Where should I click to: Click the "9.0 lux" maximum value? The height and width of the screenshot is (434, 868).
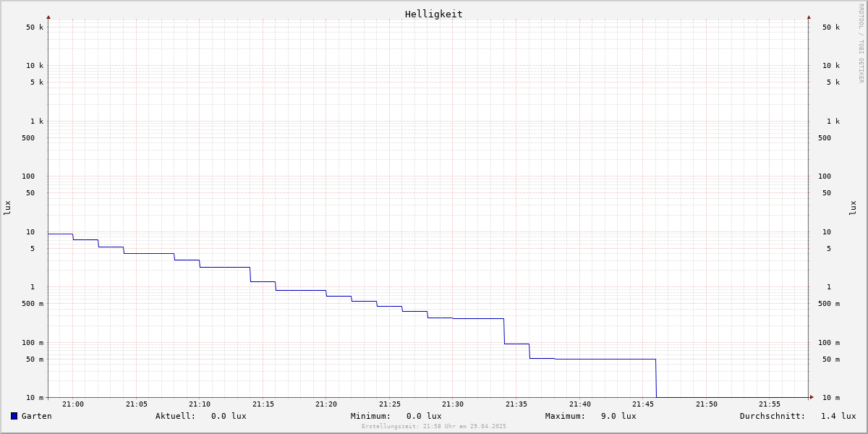tap(618, 416)
